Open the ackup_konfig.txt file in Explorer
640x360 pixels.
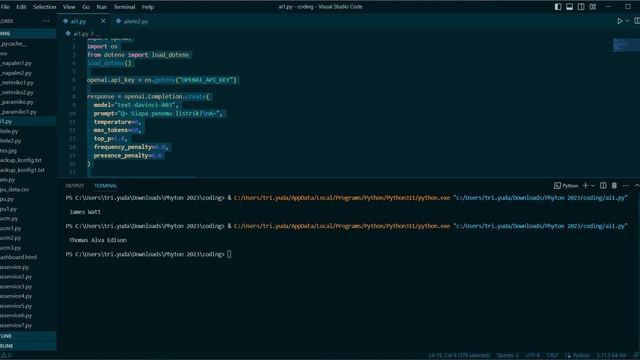21,160
